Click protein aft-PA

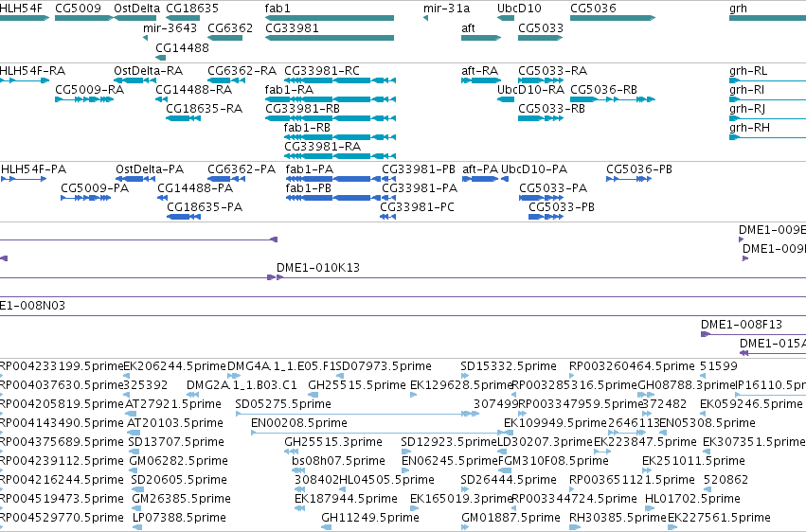point(480,168)
